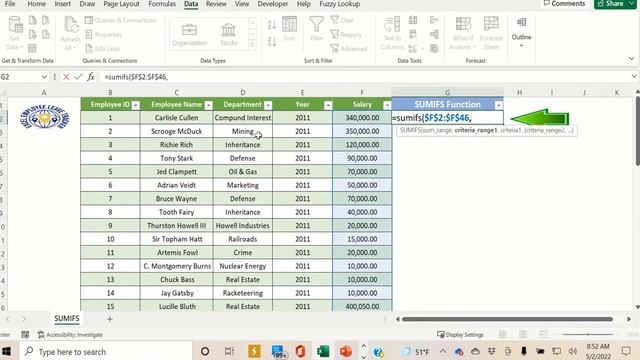This screenshot has height=360, width=640.
Task: Switch to the Home tab
Action: pyautogui.click(x=36, y=4)
